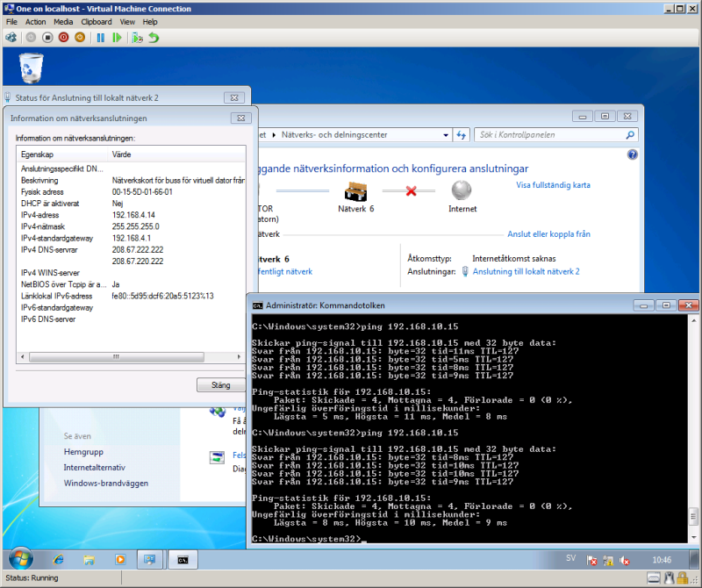Open the Help menu
This screenshot has width=702, height=588.
150,21
